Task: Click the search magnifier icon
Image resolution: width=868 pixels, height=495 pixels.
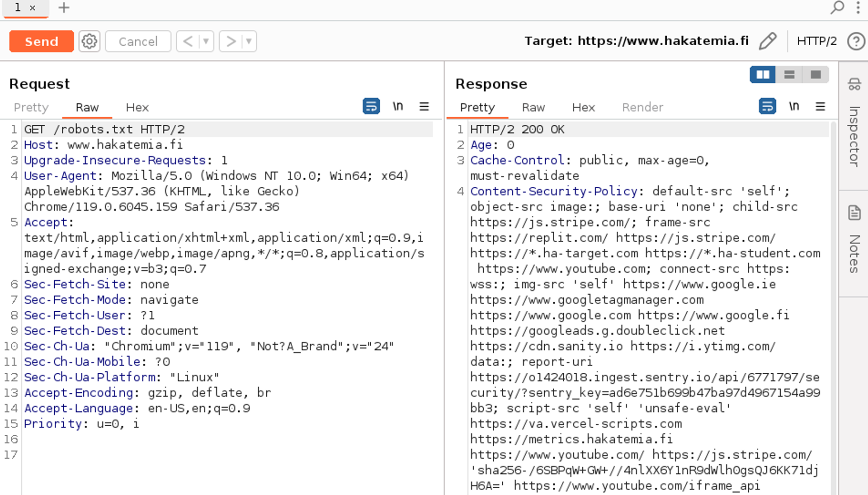Action: tap(837, 7)
